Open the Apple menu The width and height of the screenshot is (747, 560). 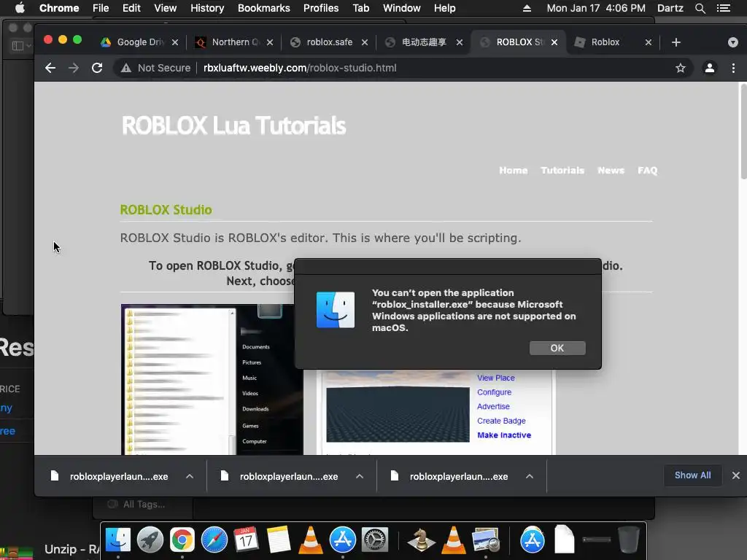[20, 8]
